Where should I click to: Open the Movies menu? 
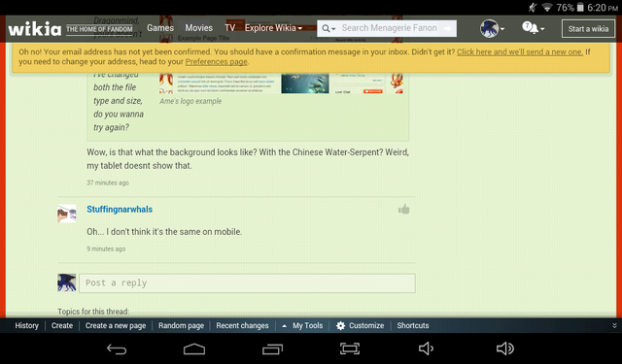click(x=198, y=28)
